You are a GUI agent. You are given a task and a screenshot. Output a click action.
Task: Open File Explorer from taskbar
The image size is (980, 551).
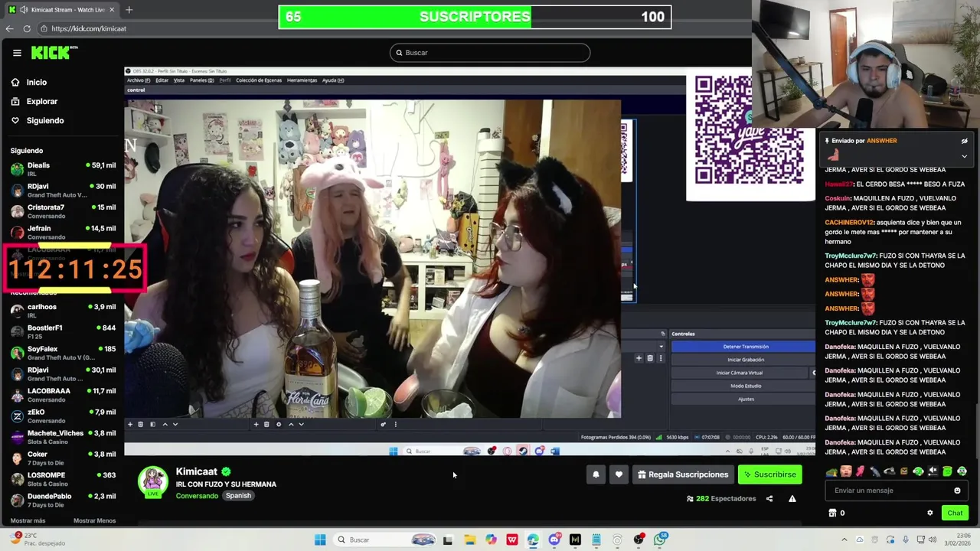click(x=469, y=540)
